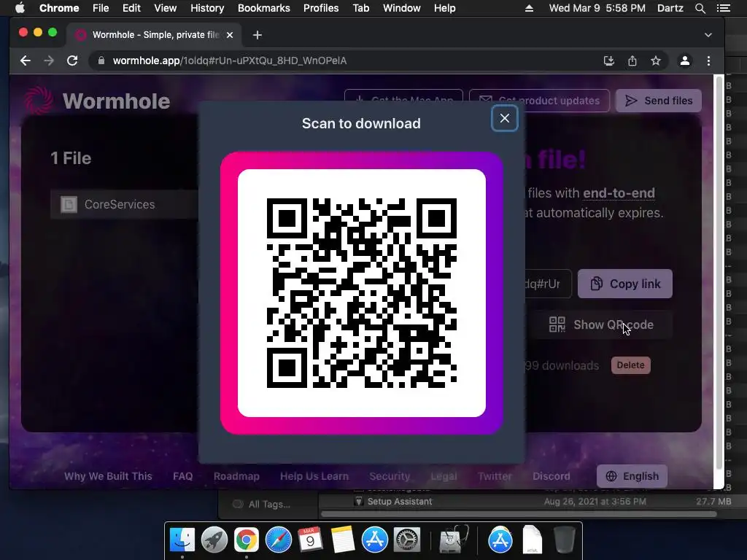747x560 pixels.
Task: Click the share page icon in address bar
Action: (x=632, y=61)
